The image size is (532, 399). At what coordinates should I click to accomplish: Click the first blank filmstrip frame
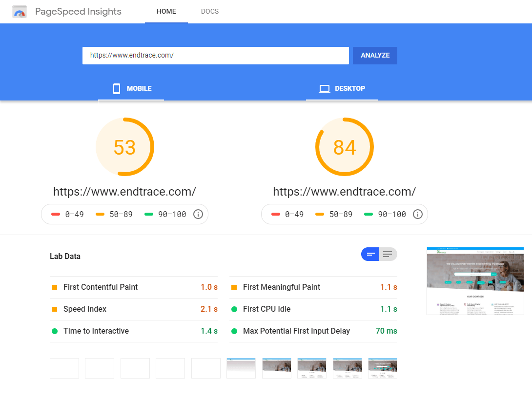(64, 368)
